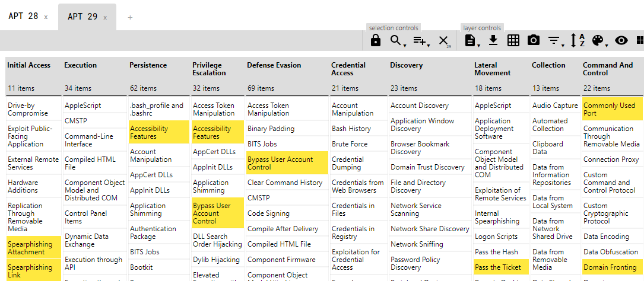Export the layer to Excel grid icon
This screenshot has width=644, height=281.
click(x=513, y=40)
